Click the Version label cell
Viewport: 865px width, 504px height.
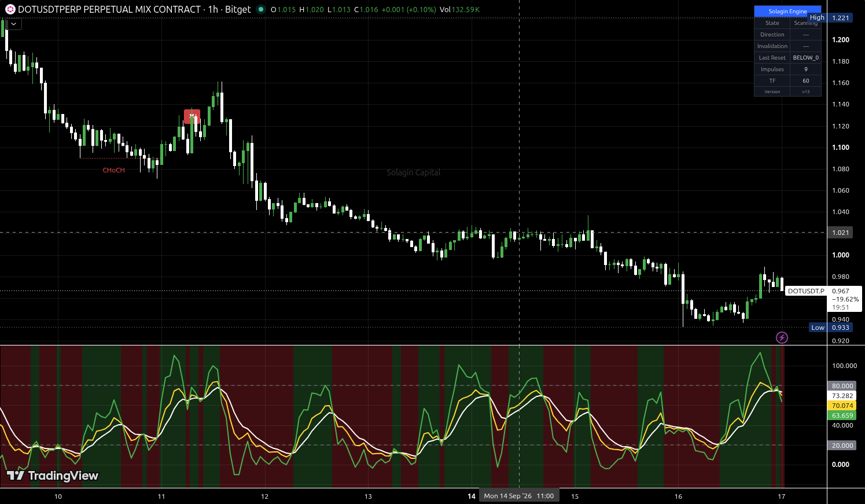(772, 91)
